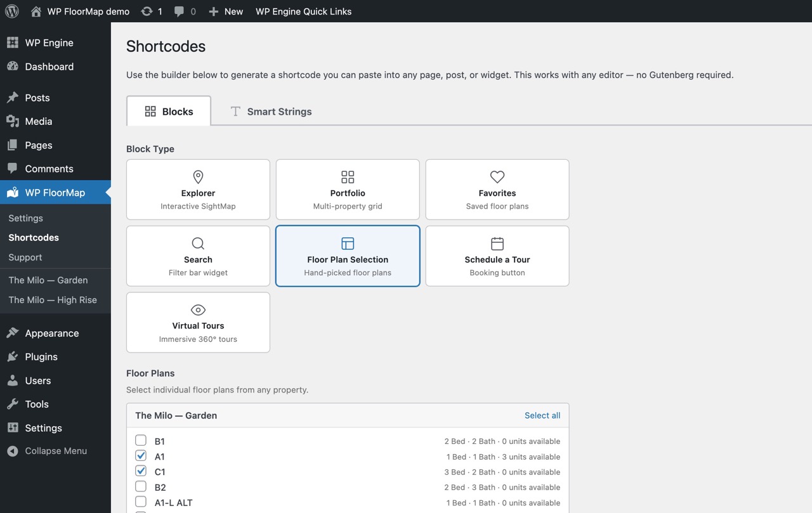Image resolution: width=812 pixels, height=513 pixels.
Task: Open the New item menu in admin bar
Action: (225, 11)
